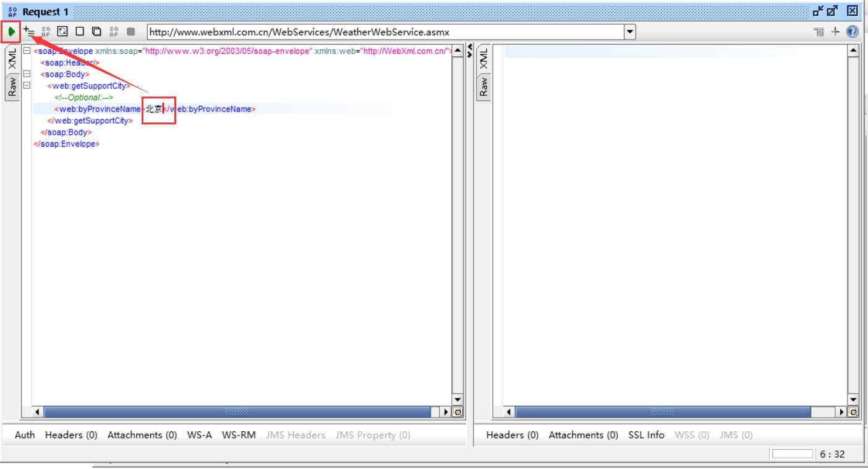Click the <!--Optional:--> comment line
868x469 pixels.
point(83,97)
